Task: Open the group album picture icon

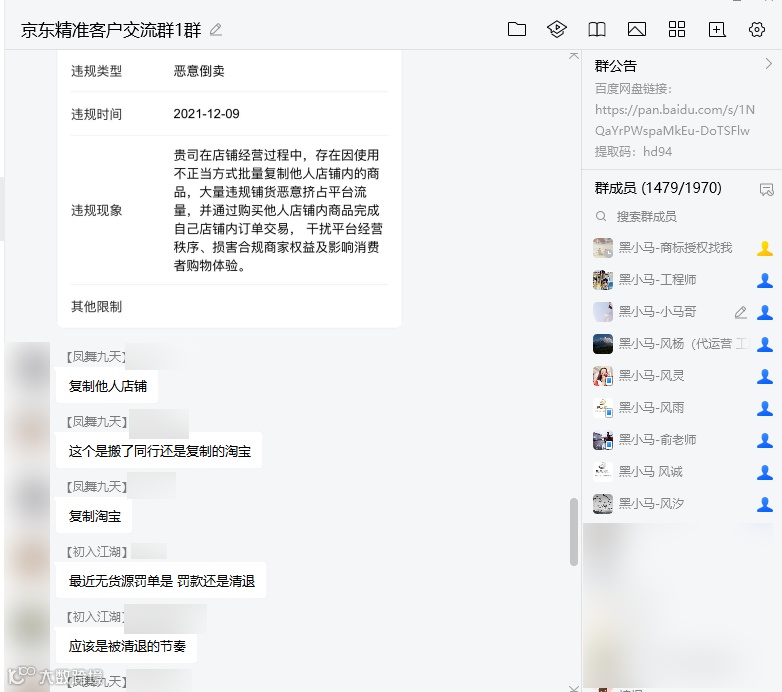Action: pyautogui.click(x=636, y=29)
